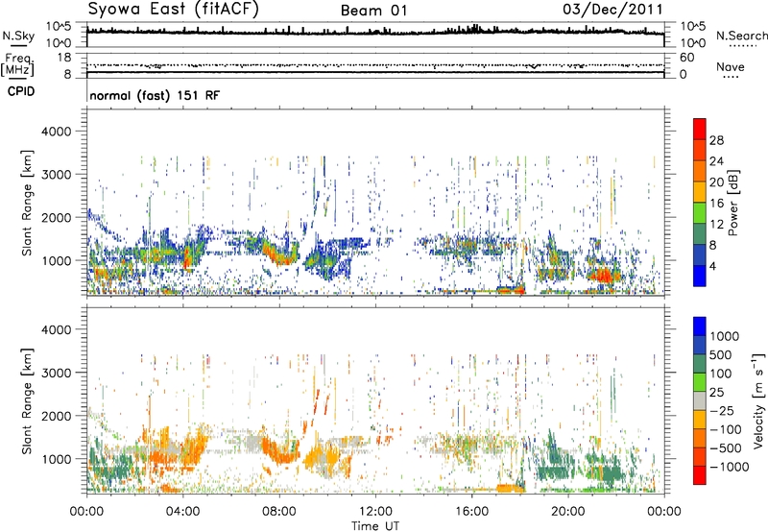This screenshot has height=532, width=768.
Task: Click the "2000" tick of the velocity panel
Action: tap(56, 416)
